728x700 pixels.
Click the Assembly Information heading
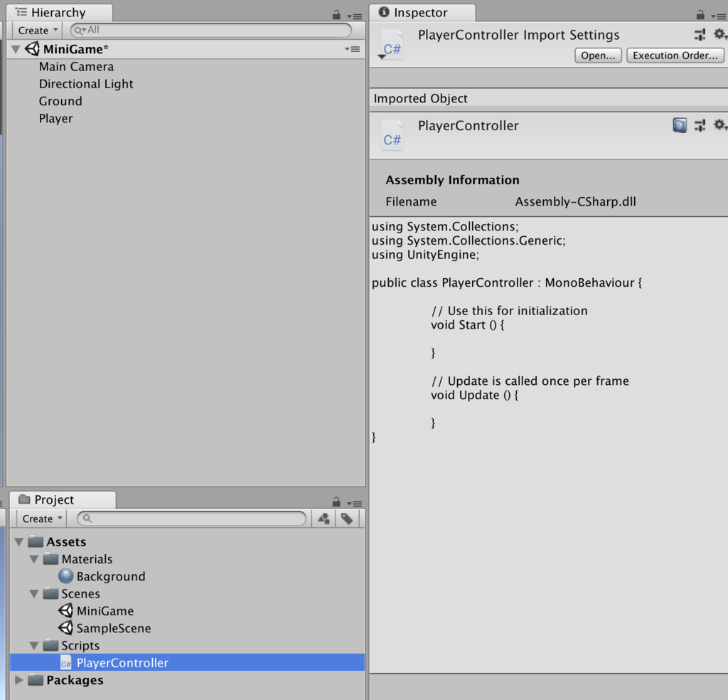452,180
